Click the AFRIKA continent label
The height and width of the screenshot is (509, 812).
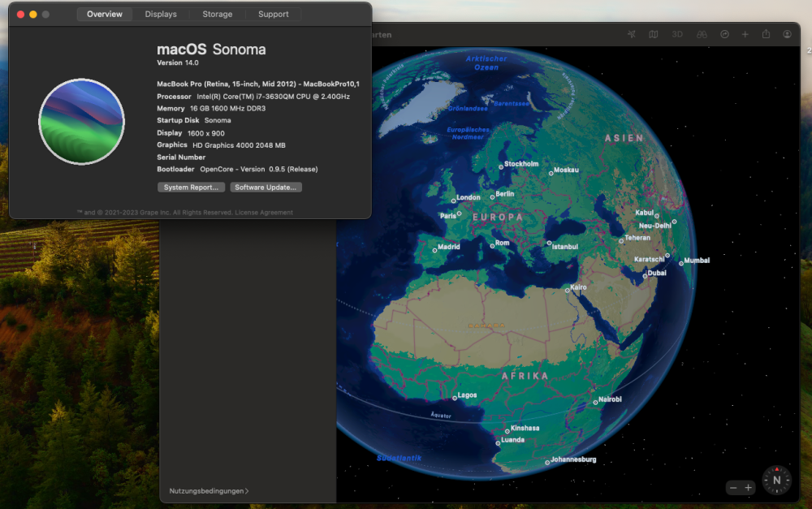coord(525,376)
